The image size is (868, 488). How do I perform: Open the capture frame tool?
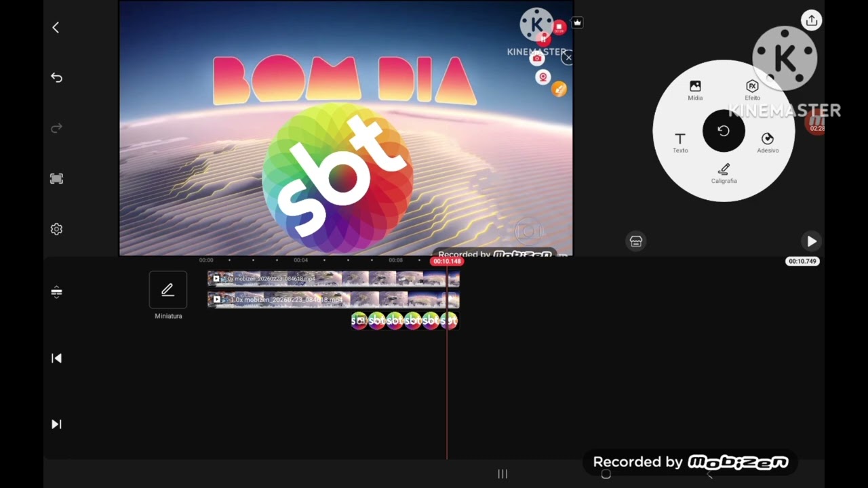tap(56, 179)
